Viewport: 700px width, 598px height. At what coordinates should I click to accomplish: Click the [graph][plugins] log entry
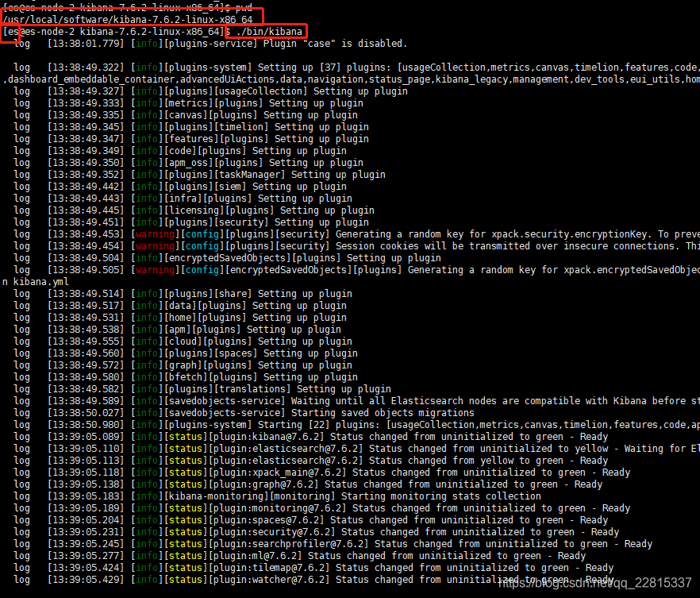point(183,365)
